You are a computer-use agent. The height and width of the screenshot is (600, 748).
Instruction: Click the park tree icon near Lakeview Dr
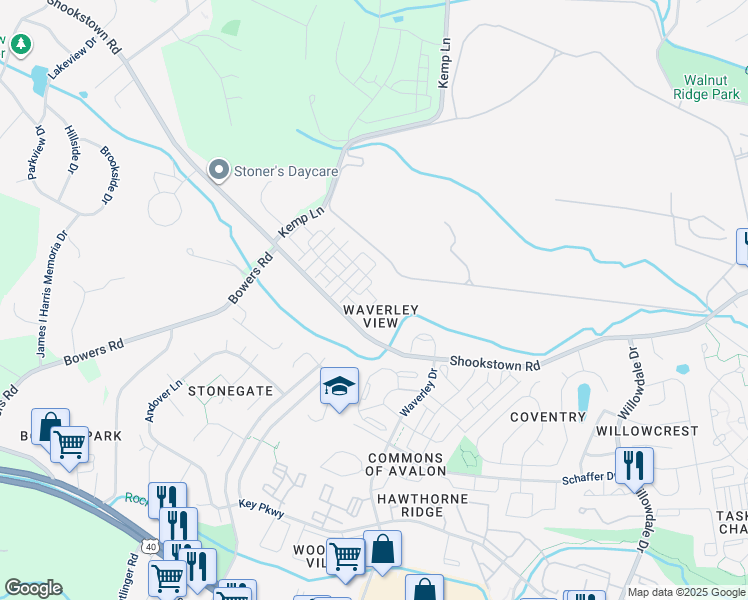pyautogui.click(x=21, y=45)
